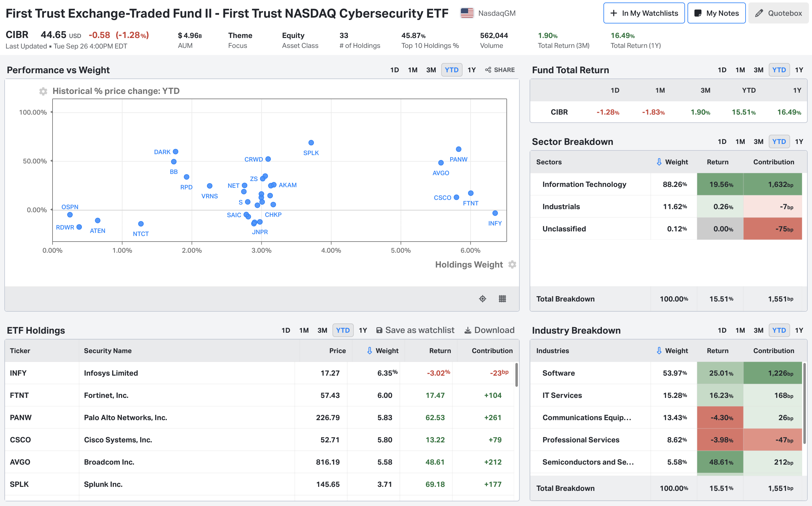812x506 pixels.
Task: Click the 48.61% Semiconductors return cell
Action: click(720, 462)
